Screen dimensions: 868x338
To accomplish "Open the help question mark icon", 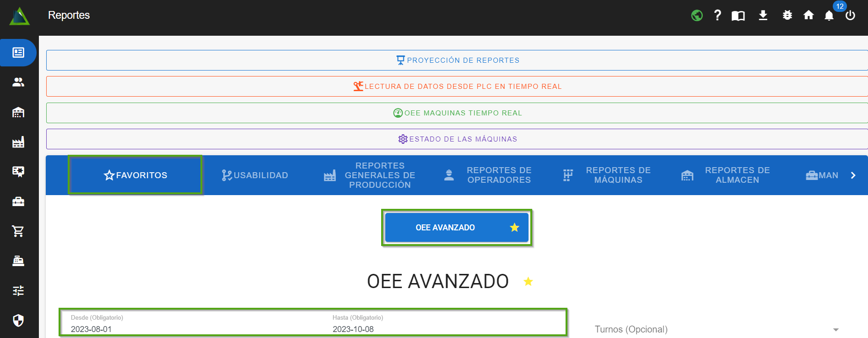I will 717,16.
